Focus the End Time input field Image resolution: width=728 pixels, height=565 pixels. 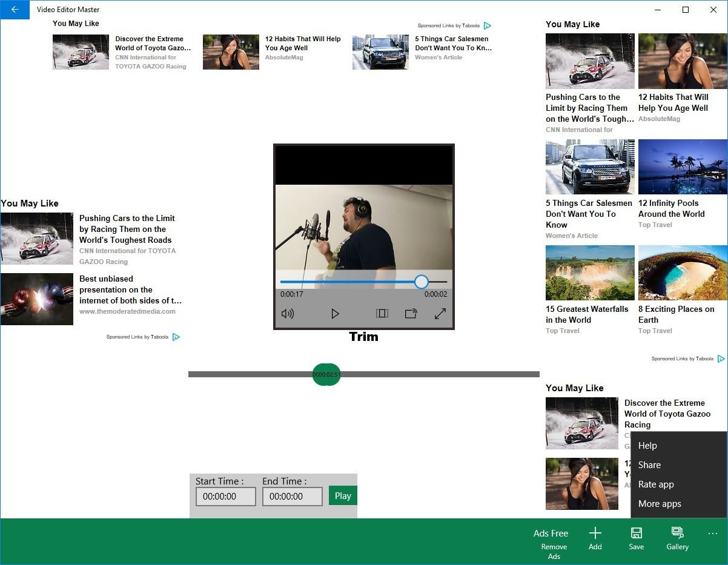(293, 497)
